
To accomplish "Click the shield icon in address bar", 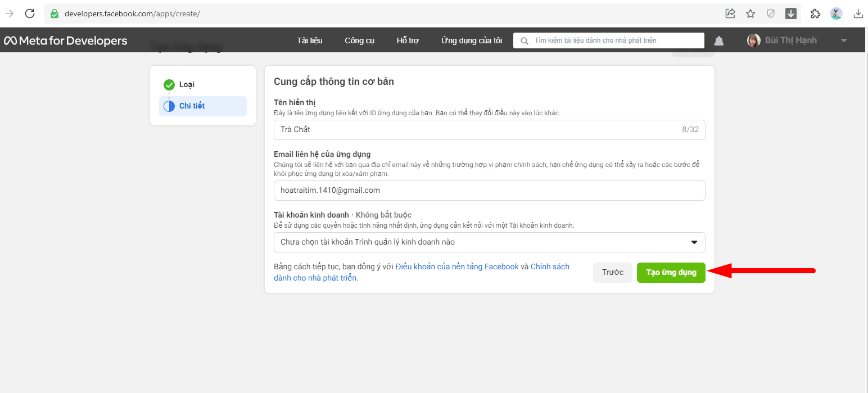I will pyautogui.click(x=771, y=13).
